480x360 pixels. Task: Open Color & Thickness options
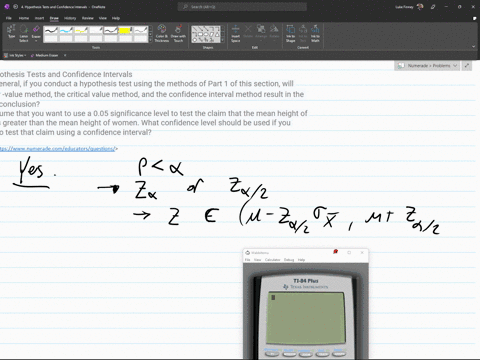162,33
